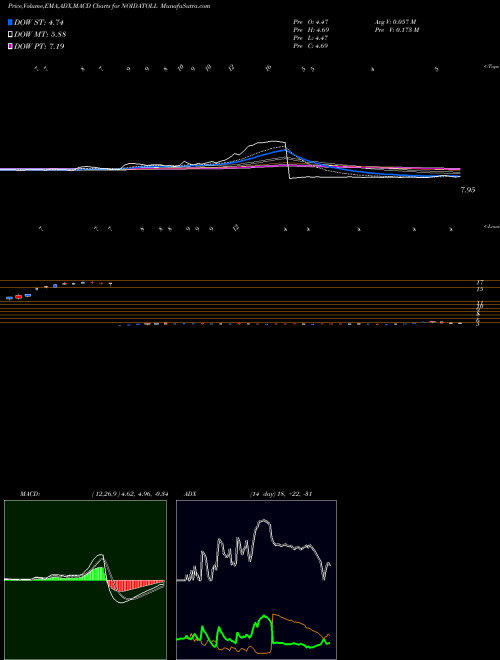Click the 'Pre O: 4.47' value
Screen dimensions: 500x660
coord(311,21)
